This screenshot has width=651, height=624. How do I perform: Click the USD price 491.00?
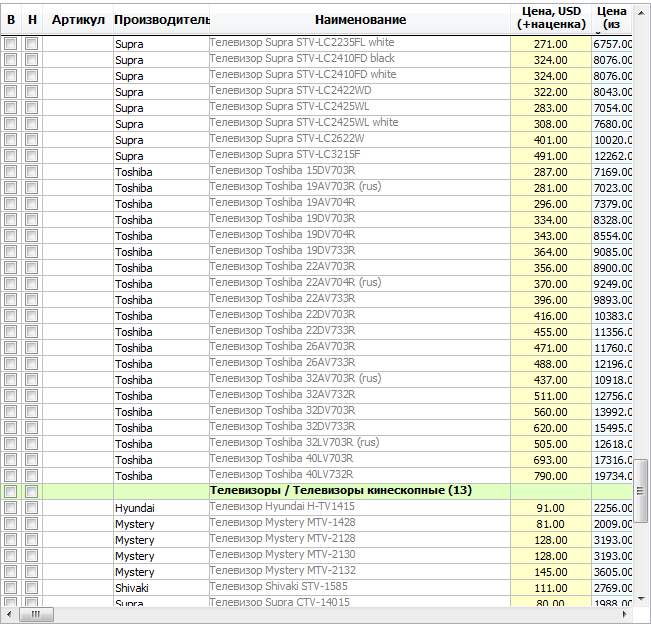coord(551,156)
